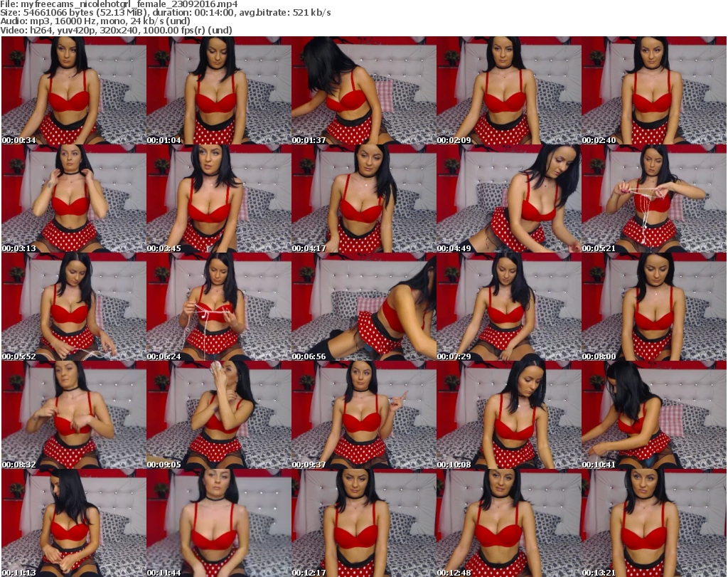This screenshot has height=577, width=728.
Task: Open the thumbnail at 00:06:24
Action: tap(218, 307)
